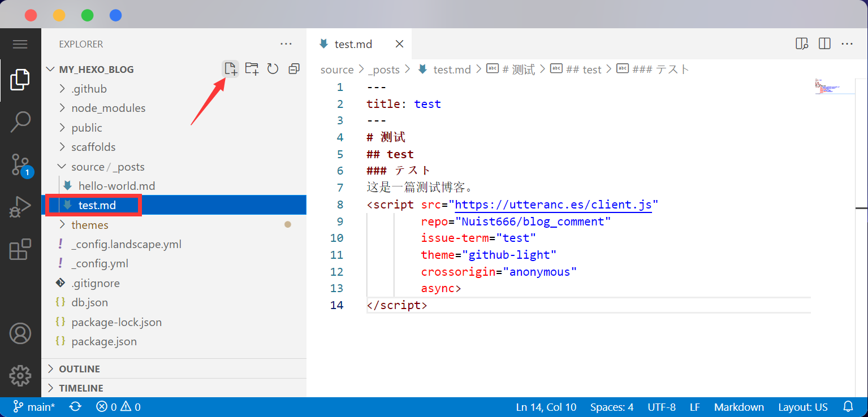Refresh the Explorer file tree

tap(273, 69)
